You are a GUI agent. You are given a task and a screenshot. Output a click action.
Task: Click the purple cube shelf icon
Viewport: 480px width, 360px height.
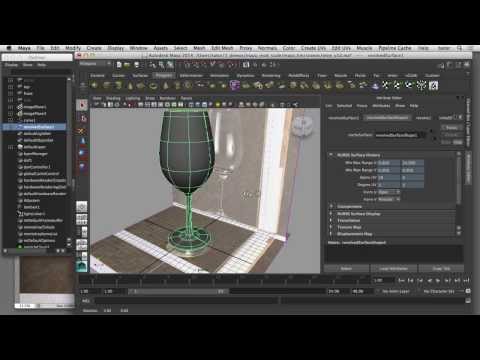pyautogui.click(x=235, y=86)
